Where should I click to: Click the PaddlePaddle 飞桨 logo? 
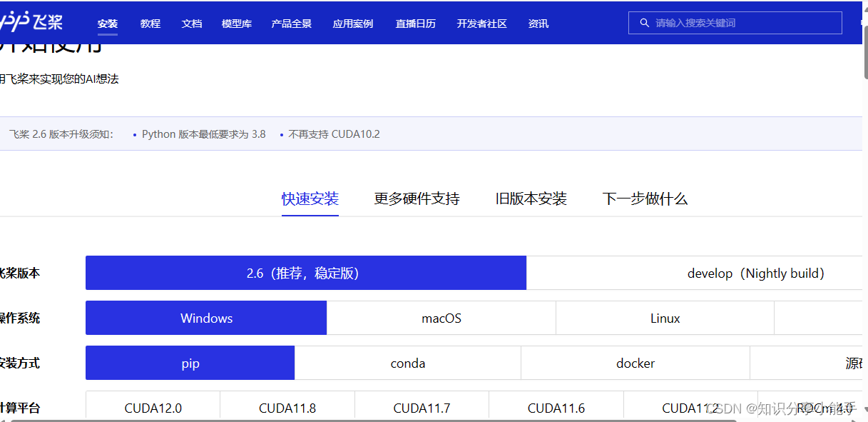[31, 23]
